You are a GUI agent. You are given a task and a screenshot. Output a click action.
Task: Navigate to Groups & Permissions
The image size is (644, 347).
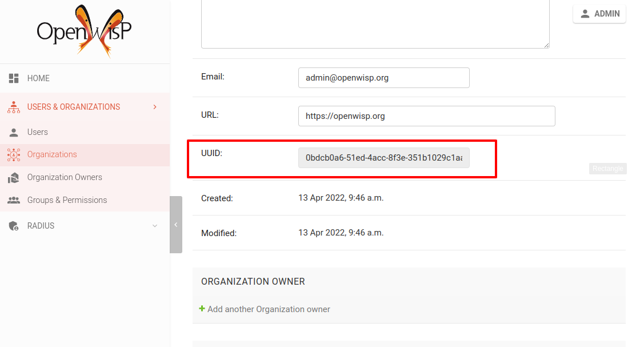tap(67, 200)
